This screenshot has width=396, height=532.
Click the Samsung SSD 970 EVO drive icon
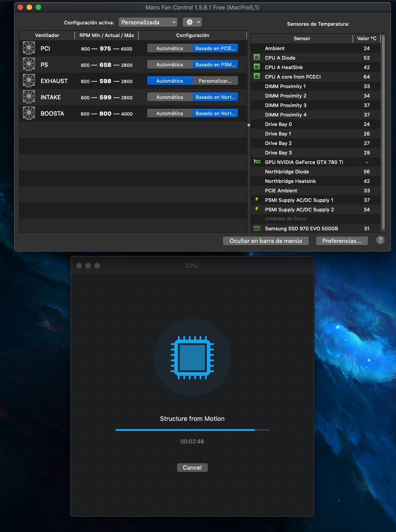(257, 229)
